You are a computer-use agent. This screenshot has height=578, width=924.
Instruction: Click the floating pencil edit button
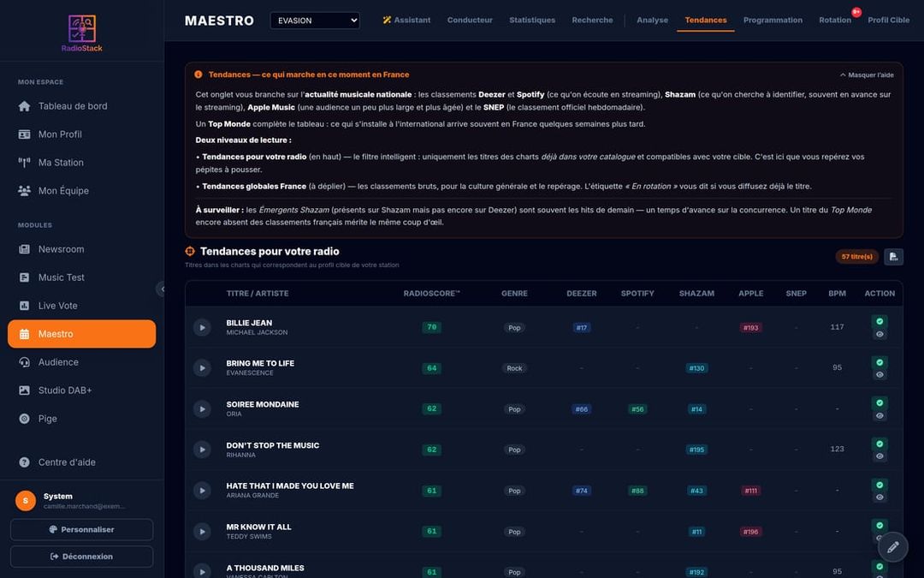(x=892, y=546)
